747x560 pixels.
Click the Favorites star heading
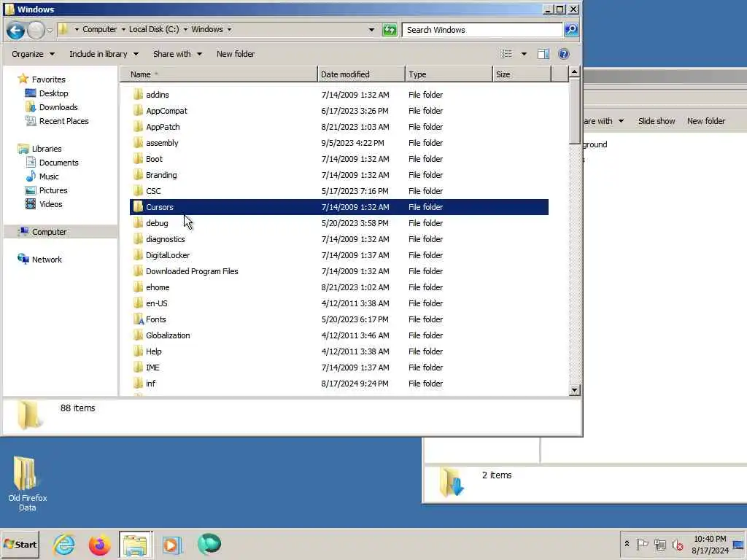tap(48, 79)
